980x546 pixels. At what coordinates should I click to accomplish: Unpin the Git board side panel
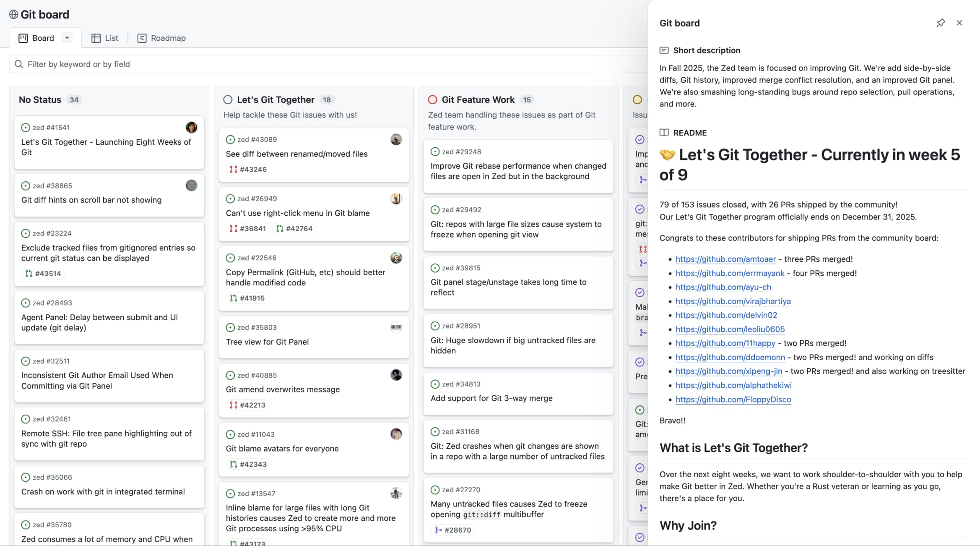pyautogui.click(x=941, y=23)
